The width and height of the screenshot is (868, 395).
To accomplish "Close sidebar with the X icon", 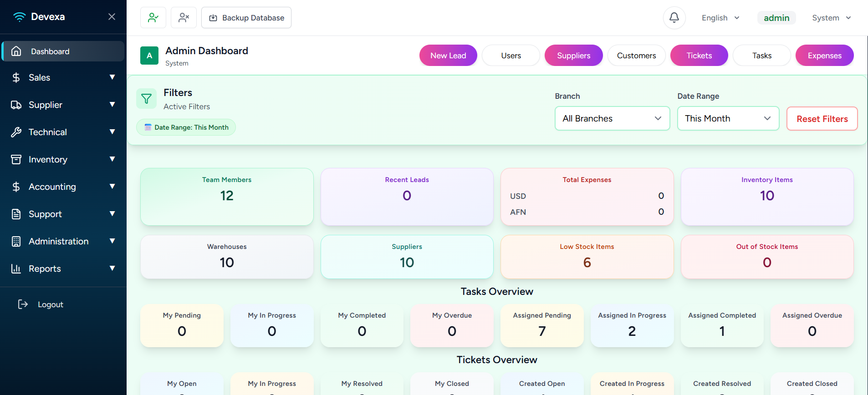I will click(112, 17).
